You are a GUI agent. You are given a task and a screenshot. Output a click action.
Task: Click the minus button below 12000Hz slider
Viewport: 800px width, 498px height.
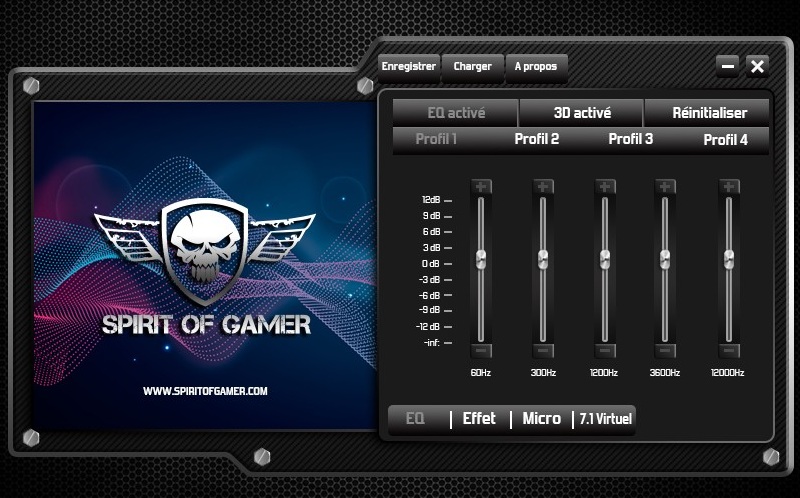pos(729,351)
